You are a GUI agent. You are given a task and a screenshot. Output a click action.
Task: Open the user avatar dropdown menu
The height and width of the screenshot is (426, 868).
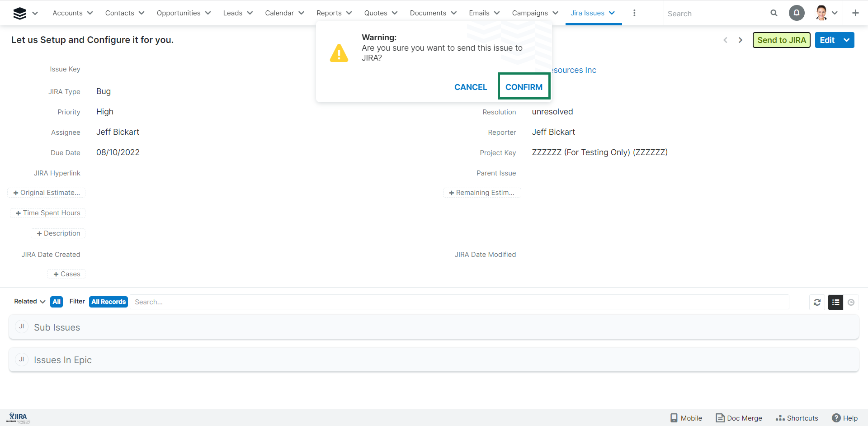[827, 13]
